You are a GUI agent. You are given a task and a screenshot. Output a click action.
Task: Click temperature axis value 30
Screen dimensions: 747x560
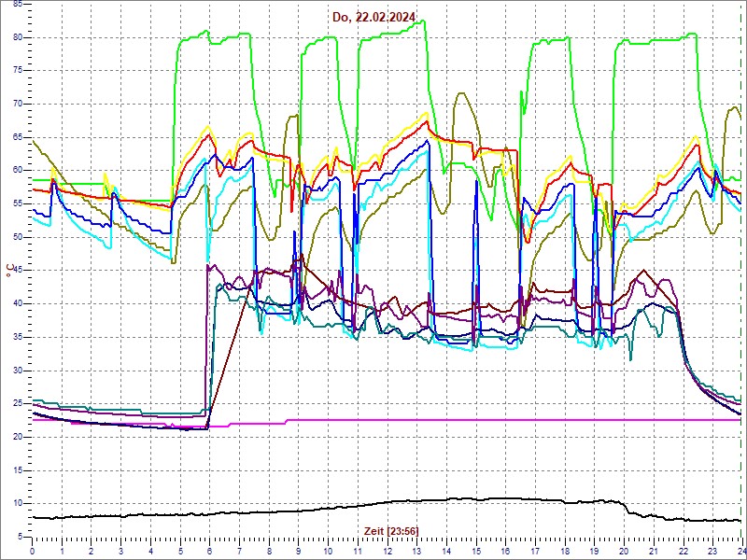[x=18, y=371]
